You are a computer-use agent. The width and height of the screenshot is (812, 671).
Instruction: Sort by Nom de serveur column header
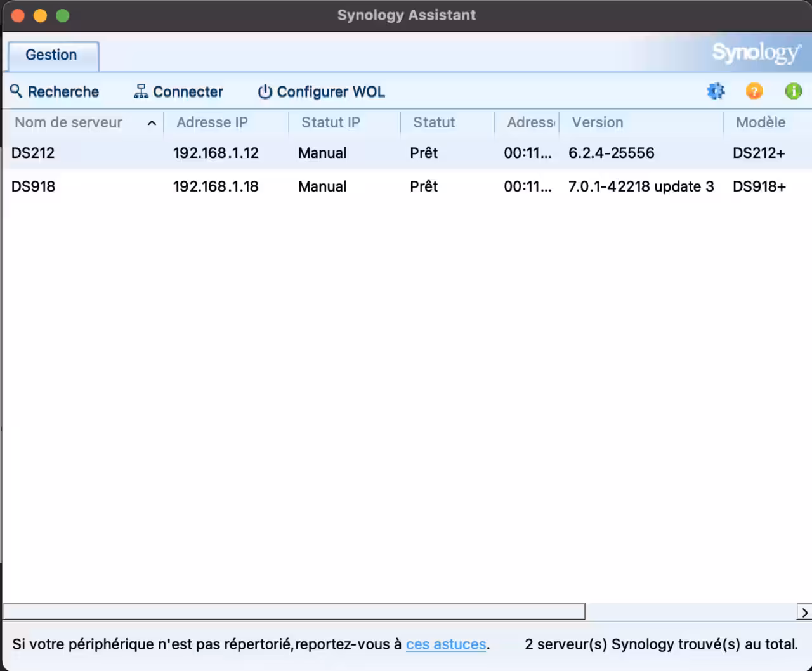[x=69, y=122]
